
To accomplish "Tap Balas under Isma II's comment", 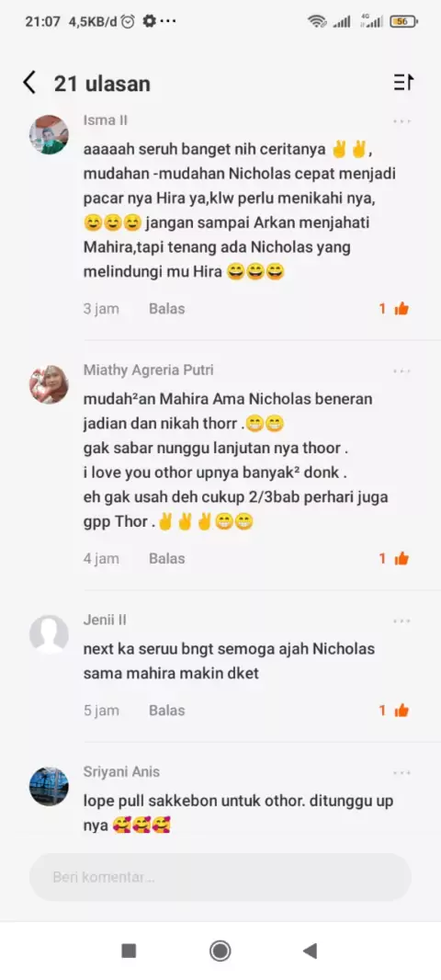I will point(167,309).
